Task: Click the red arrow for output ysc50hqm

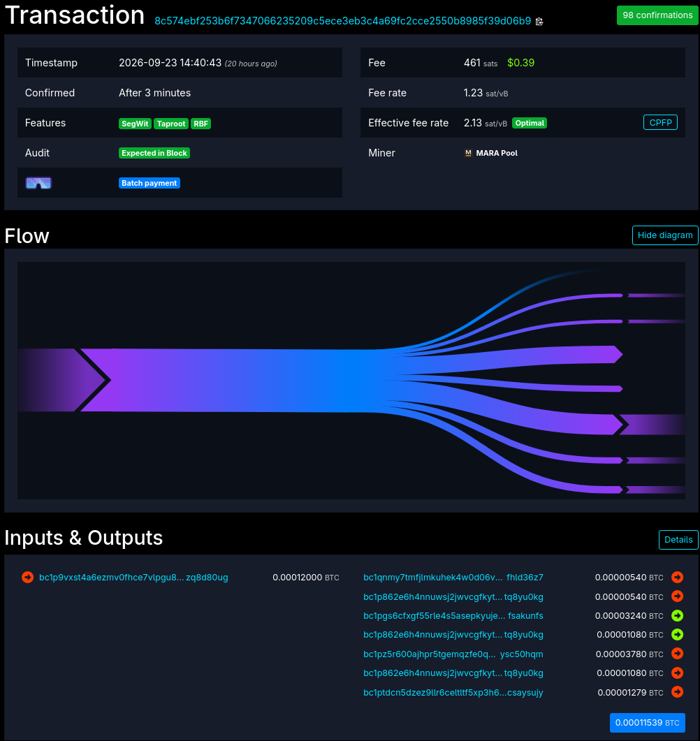Action: coord(678,654)
